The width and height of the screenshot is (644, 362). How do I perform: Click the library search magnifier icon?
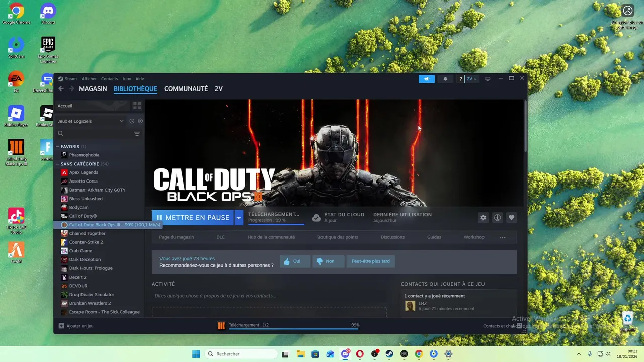(60, 134)
